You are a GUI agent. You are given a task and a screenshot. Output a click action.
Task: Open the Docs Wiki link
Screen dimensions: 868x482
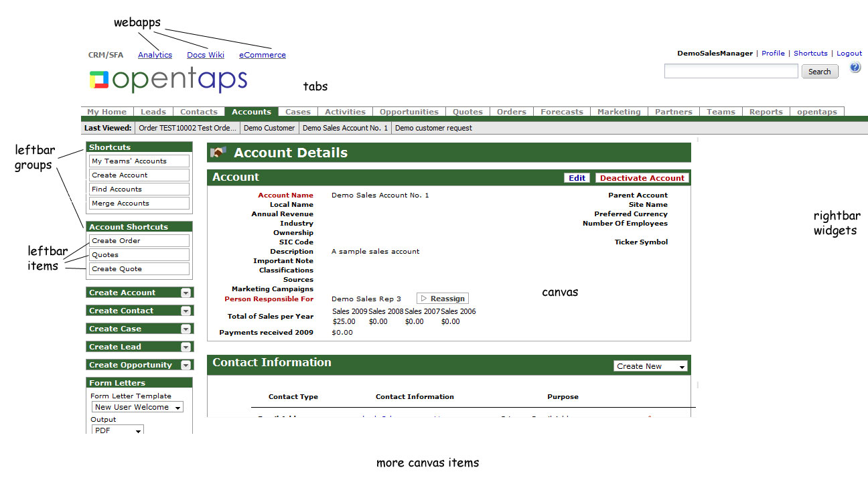coord(206,55)
